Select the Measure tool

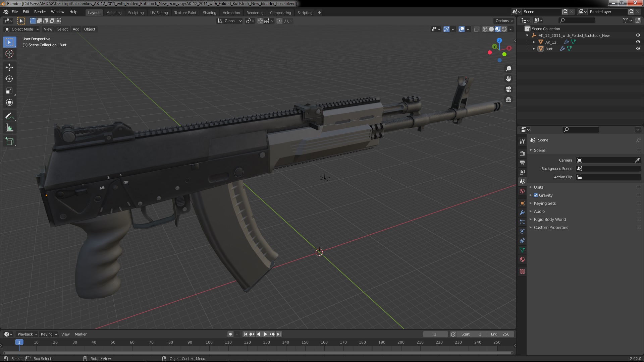9,128
